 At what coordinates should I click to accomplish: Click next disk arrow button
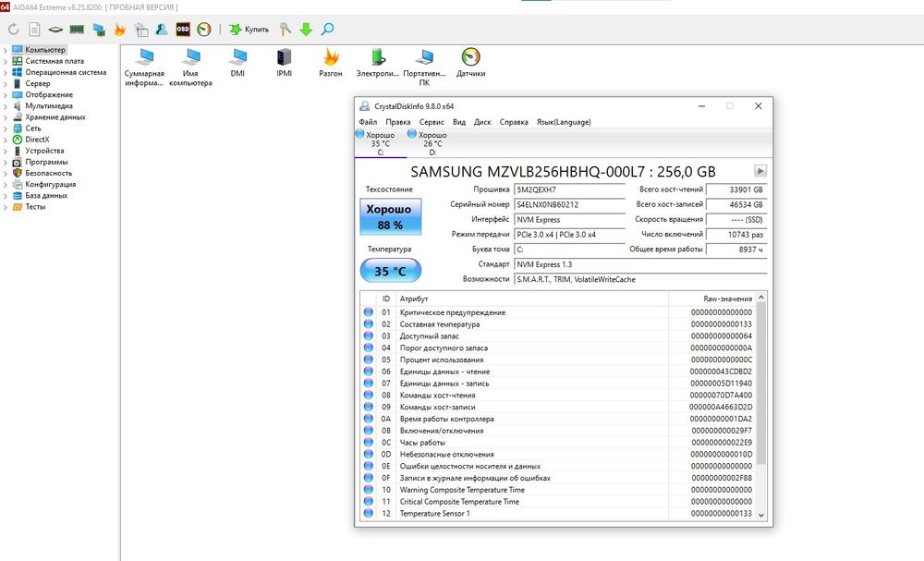click(x=760, y=171)
